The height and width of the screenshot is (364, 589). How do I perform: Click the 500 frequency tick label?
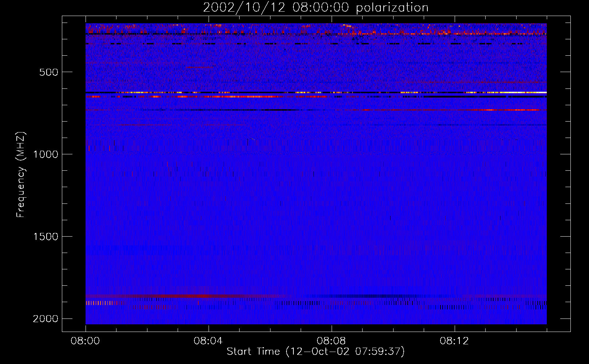[x=49, y=72]
